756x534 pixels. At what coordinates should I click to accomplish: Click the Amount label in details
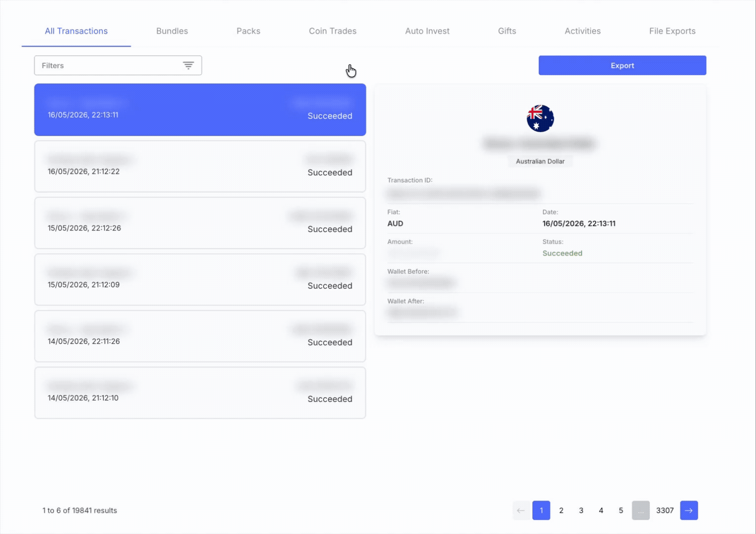tap(400, 241)
